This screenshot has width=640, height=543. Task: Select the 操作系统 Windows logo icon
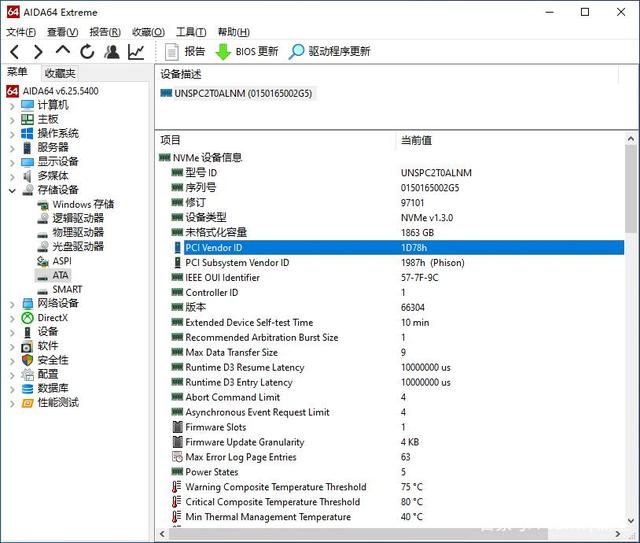[x=27, y=134]
